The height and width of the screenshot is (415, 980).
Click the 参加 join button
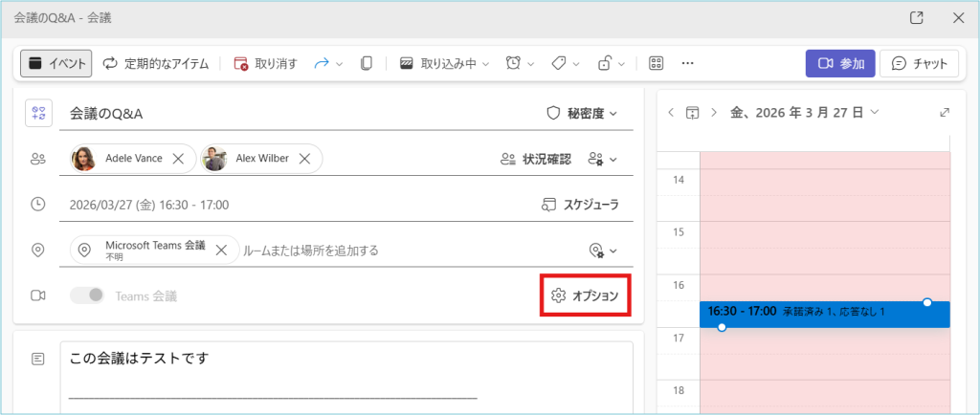(839, 64)
